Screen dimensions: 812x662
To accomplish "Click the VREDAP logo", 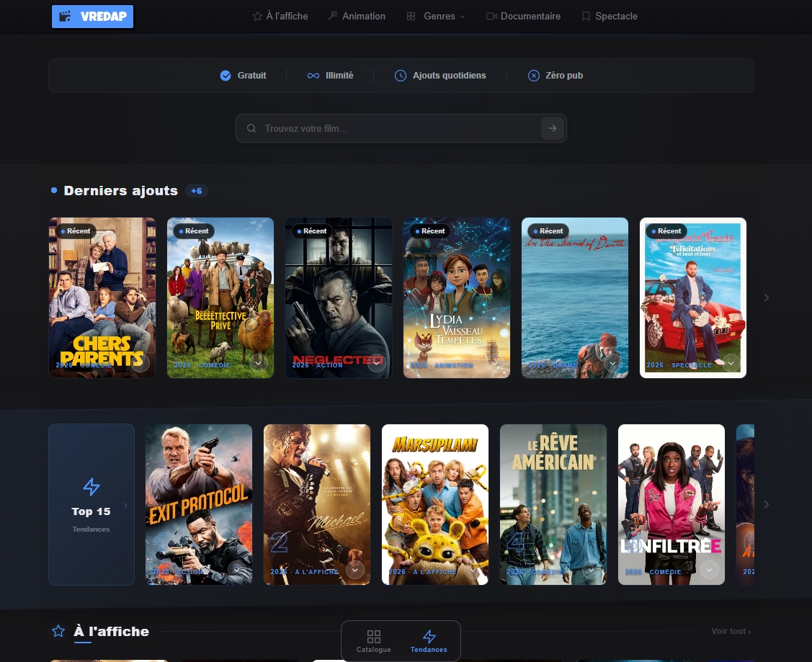I will pos(92,17).
